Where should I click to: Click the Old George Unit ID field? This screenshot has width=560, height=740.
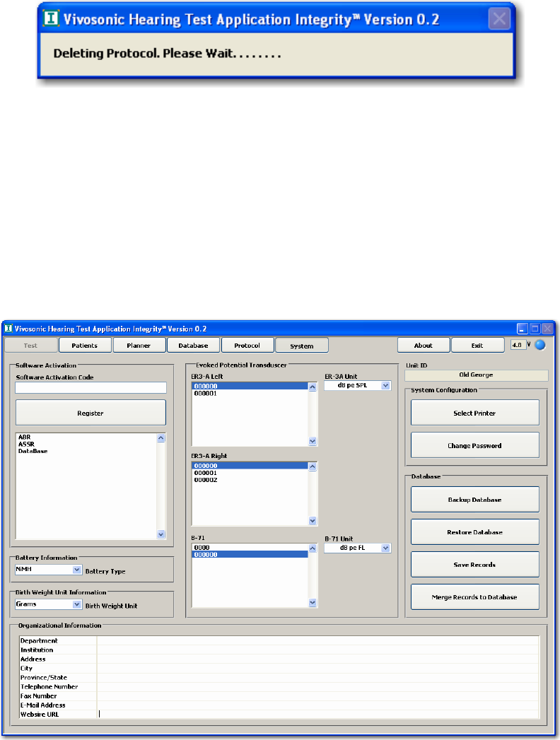click(477, 375)
